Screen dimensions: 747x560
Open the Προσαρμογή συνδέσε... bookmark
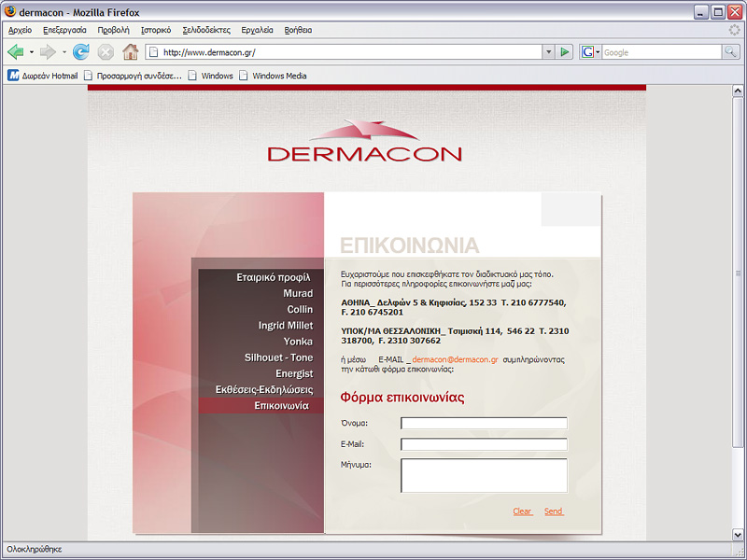[x=133, y=76]
